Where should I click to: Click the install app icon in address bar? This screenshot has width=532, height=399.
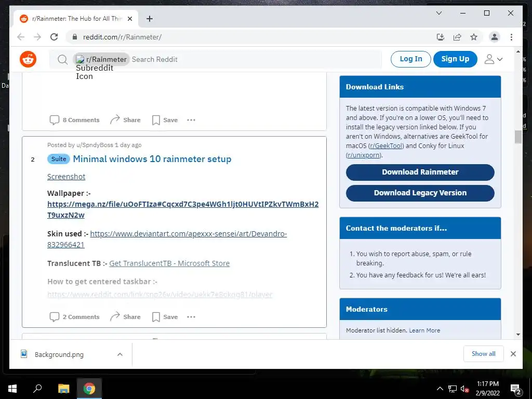click(x=441, y=37)
